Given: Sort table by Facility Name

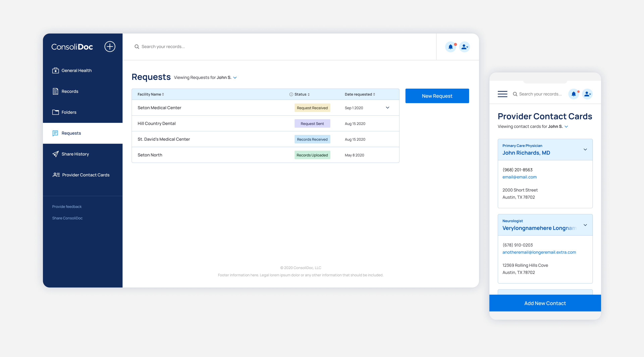Looking at the screenshot, I should point(151,94).
